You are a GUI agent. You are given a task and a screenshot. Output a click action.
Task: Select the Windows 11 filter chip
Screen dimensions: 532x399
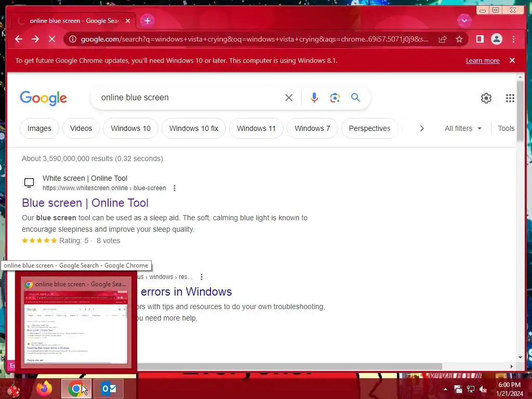pos(256,129)
